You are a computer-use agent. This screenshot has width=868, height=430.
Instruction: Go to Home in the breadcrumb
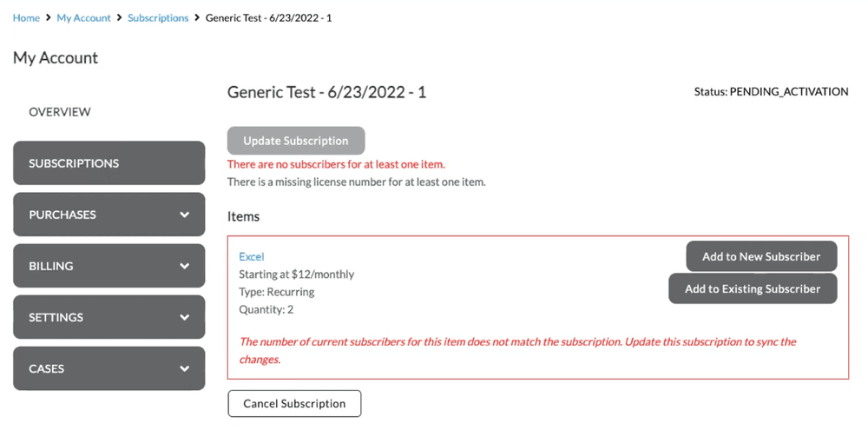tap(26, 17)
